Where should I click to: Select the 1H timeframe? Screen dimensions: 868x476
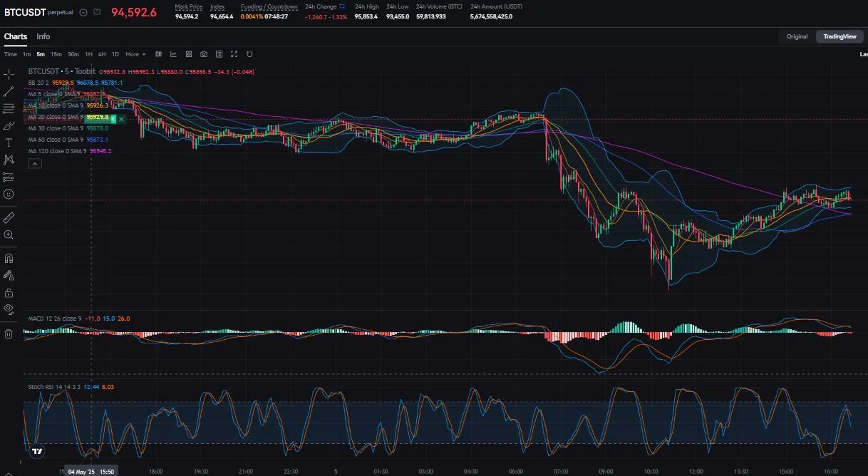click(88, 54)
